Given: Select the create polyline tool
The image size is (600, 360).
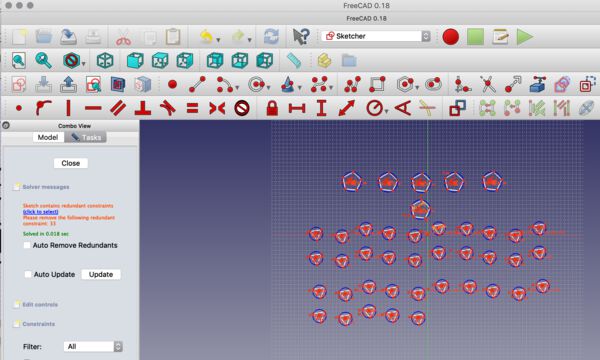Looking at the screenshot, I should [352, 84].
